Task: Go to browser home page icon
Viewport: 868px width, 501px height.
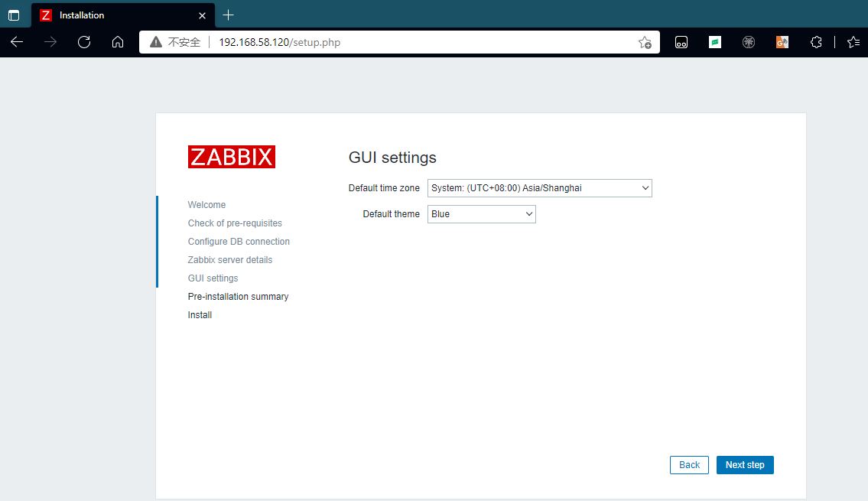Action: pyautogui.click(x=118, y=42)
